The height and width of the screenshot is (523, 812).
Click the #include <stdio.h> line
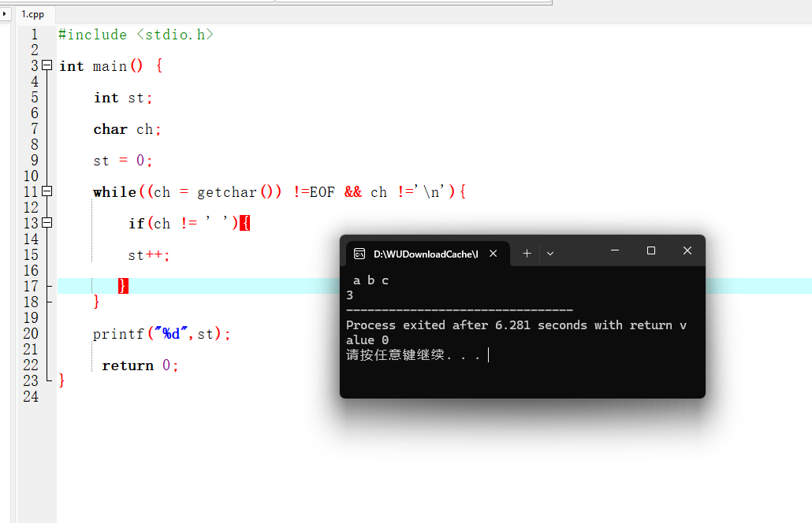[136, 35]
